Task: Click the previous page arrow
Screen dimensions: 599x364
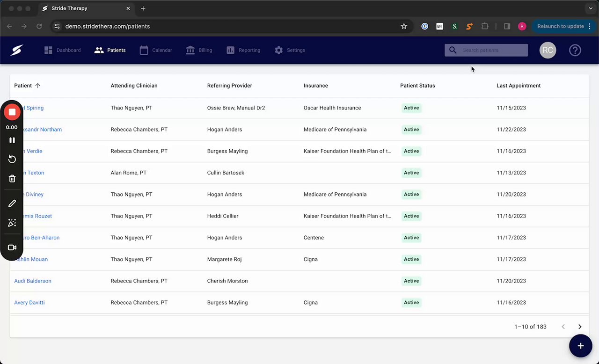Action: [563, 327]
